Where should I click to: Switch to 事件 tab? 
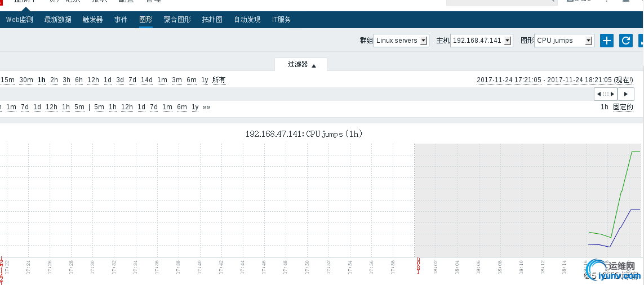tap(121, 19)
